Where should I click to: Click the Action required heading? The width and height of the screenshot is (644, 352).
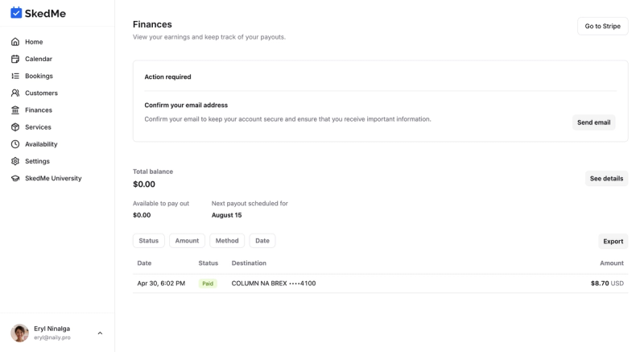click(167, 77)
